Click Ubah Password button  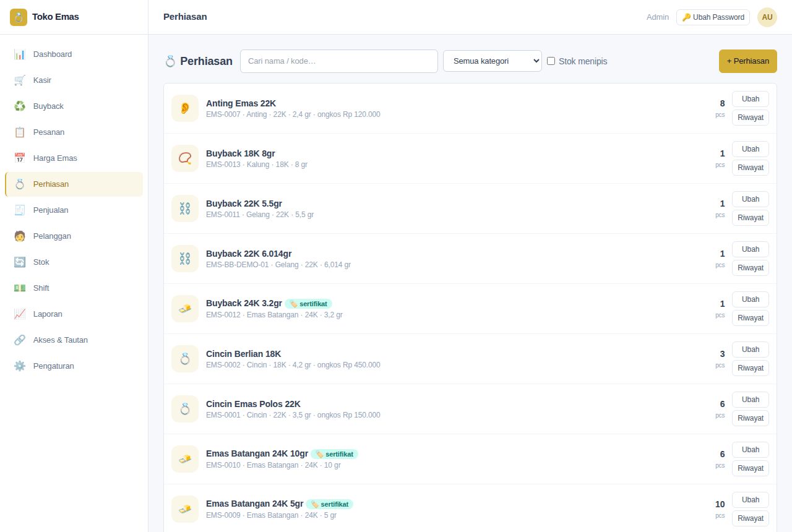click(x=713, y=17)
